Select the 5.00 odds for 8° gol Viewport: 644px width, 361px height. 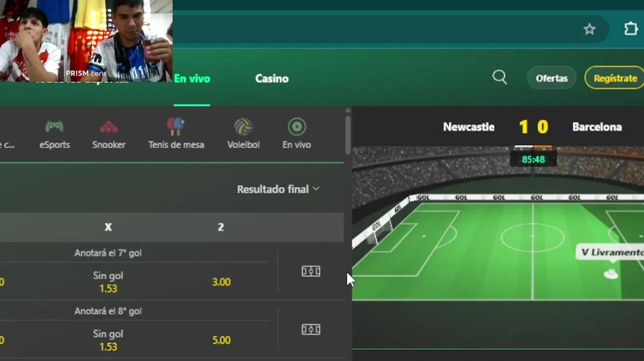(221, 340)
